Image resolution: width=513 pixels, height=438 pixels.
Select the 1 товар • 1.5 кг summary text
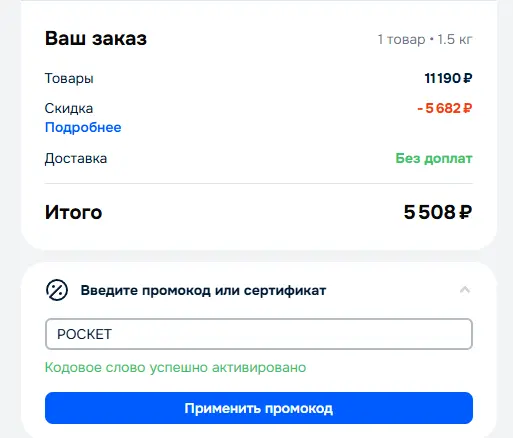[425, 39]
